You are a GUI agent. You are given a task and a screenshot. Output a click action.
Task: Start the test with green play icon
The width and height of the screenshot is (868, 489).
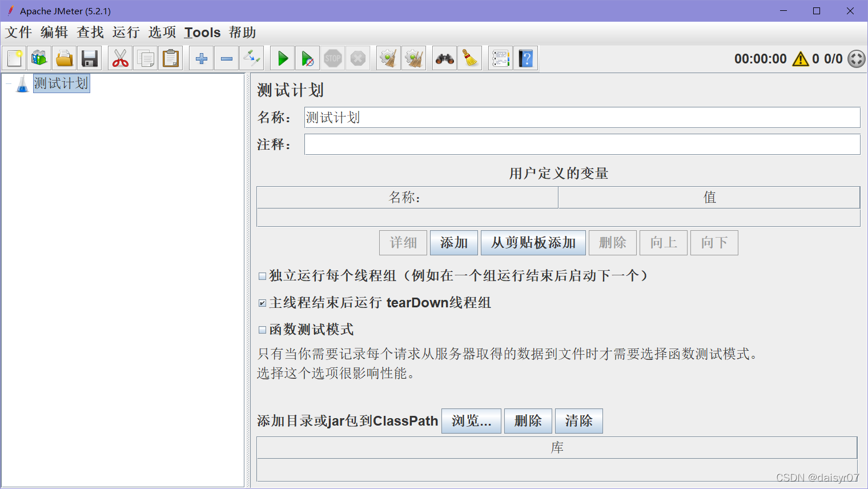point(283,58)
